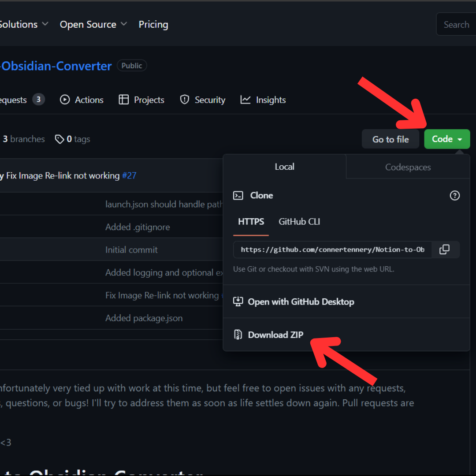Open commit message 'Added .gitignore'
Image resolution: width=476 pixels, height=476 pixels.
tap(138, 227)
